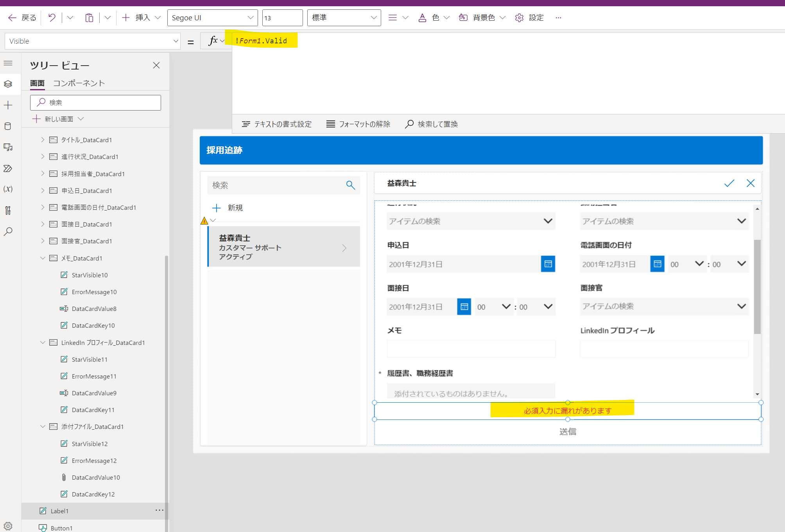Open Variables pane in left sidebar
Viewport: 785px width, 532px height.
pyautogui.click(x=8, y=189)
